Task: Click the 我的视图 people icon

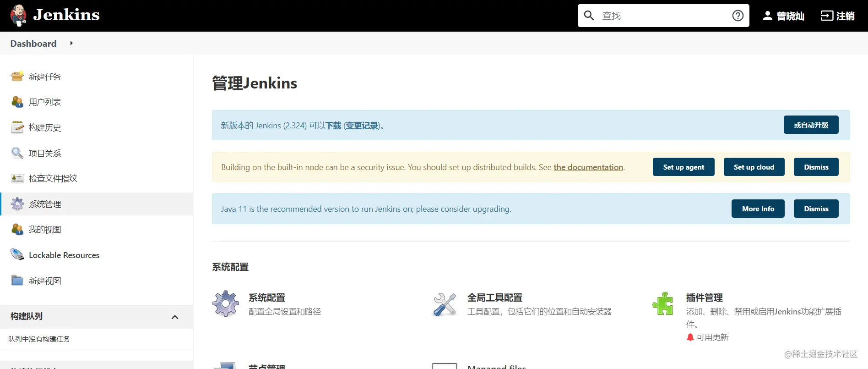Action: point(17,229)
